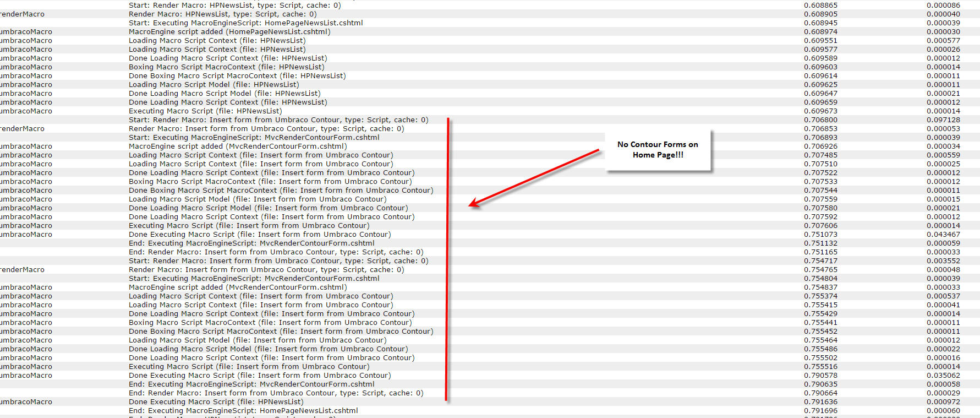Click the duration value 0.035062
The height and width of the screenshot is (418, 980).
click(943, 376)
